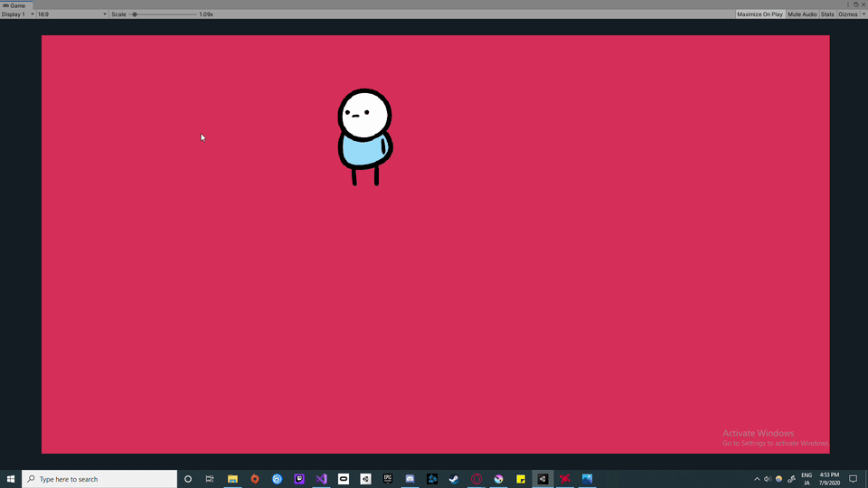The height and width of the screenshot is (488, 868).
Task: Open Steam from the taskbar
Action: point(454,479)
